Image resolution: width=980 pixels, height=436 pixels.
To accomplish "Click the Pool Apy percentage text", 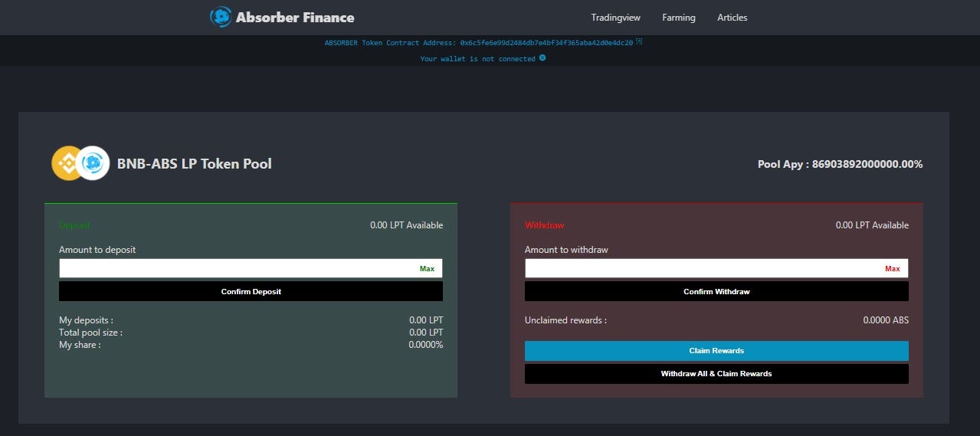I will pos(840,164).
